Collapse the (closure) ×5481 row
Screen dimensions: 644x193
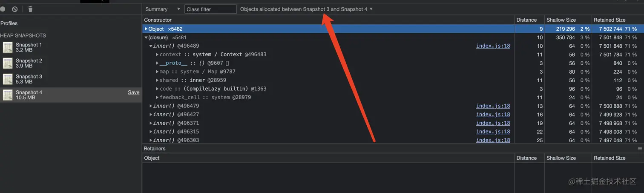point(146,37)
